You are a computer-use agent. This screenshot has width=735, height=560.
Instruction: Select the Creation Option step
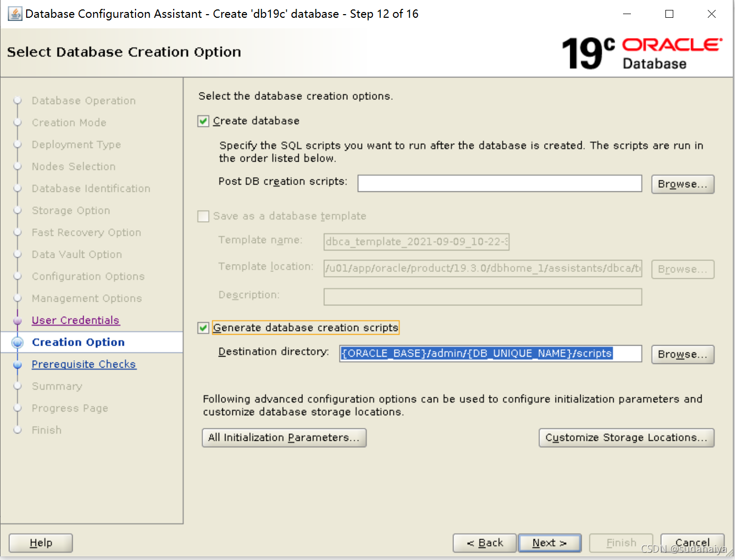(78, 342)
